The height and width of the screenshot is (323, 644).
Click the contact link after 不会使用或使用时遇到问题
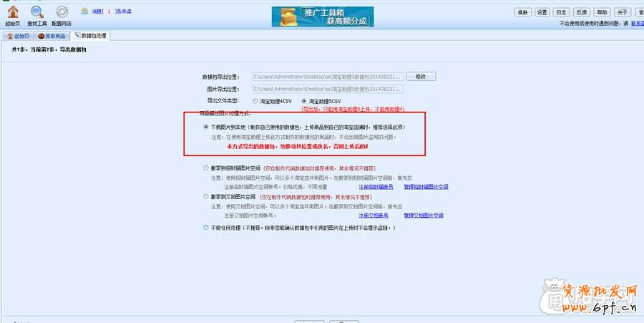(x=638, y=24)
